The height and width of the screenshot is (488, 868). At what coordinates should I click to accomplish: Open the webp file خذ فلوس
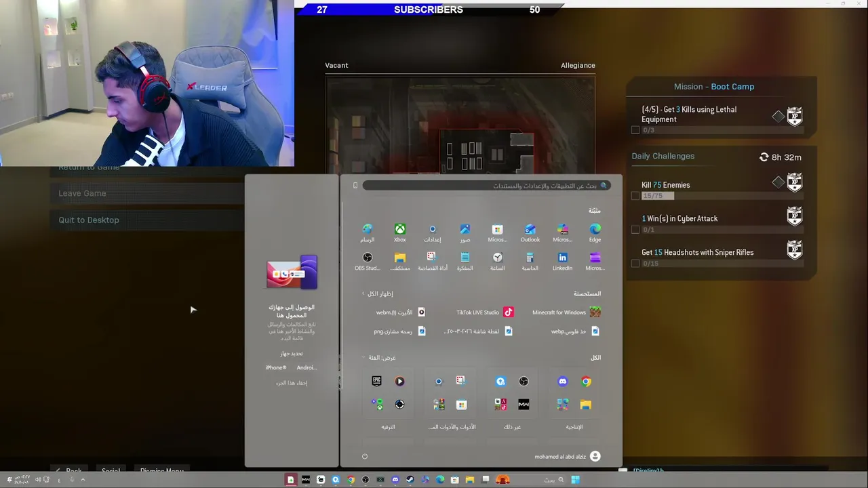coord(575,331)
